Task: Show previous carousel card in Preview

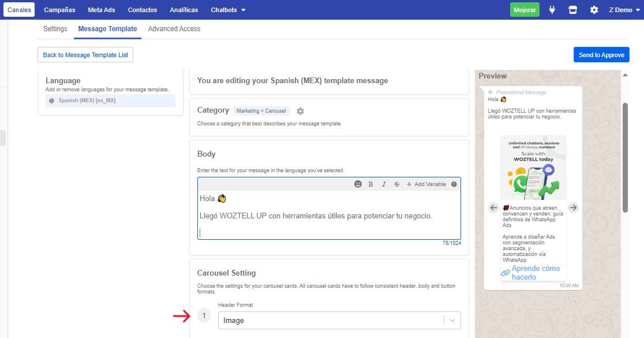Action: tap(494, 207)
